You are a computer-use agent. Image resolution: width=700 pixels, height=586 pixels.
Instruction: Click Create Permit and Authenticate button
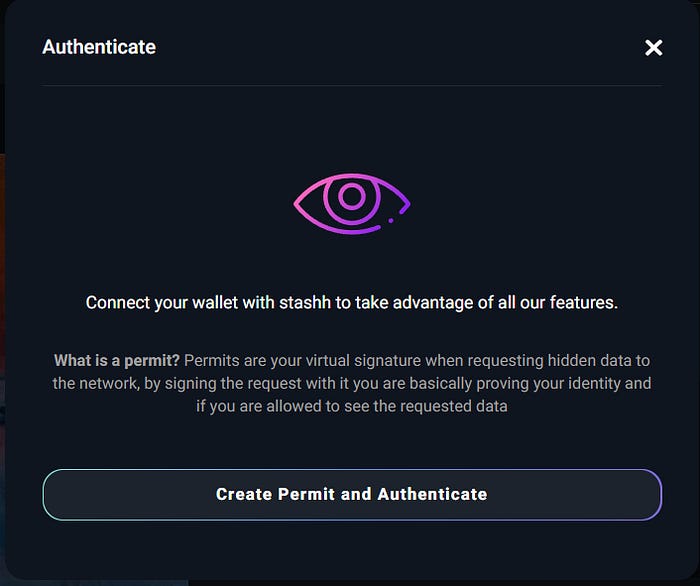352,495
